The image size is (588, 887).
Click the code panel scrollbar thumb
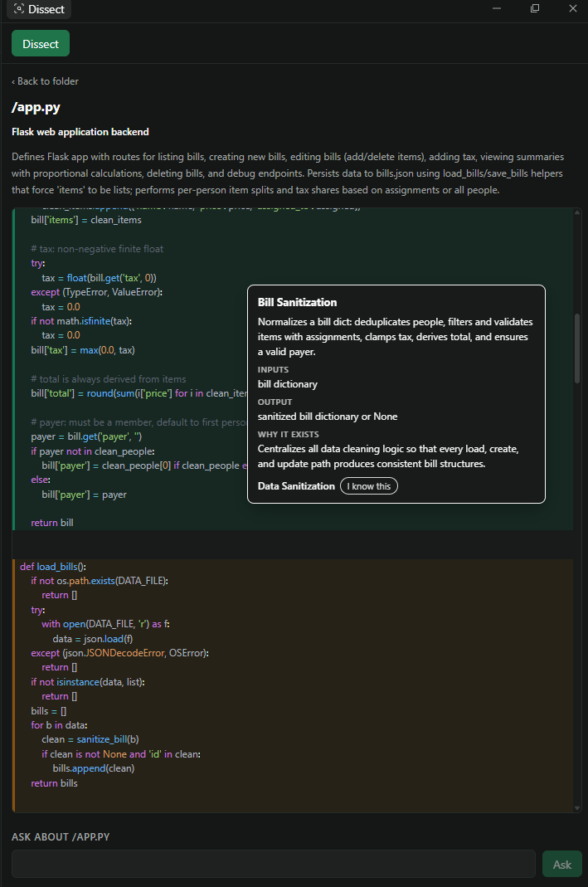coord(576,348)
